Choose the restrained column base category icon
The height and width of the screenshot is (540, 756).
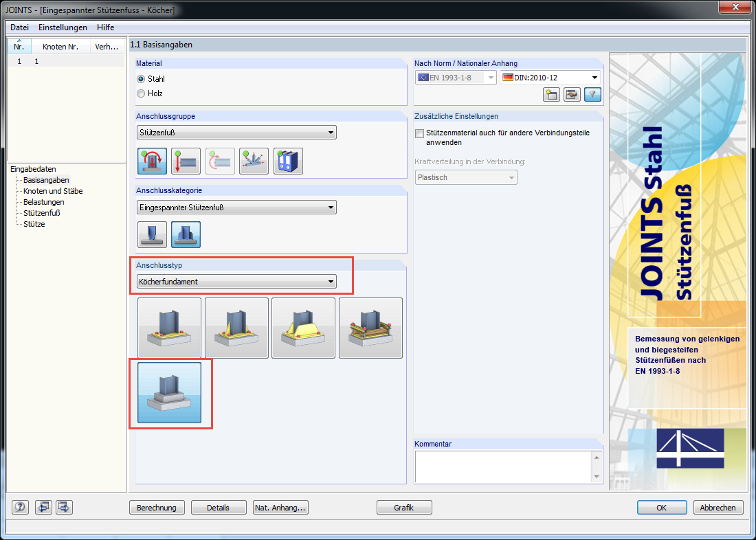tap(186, 234)
